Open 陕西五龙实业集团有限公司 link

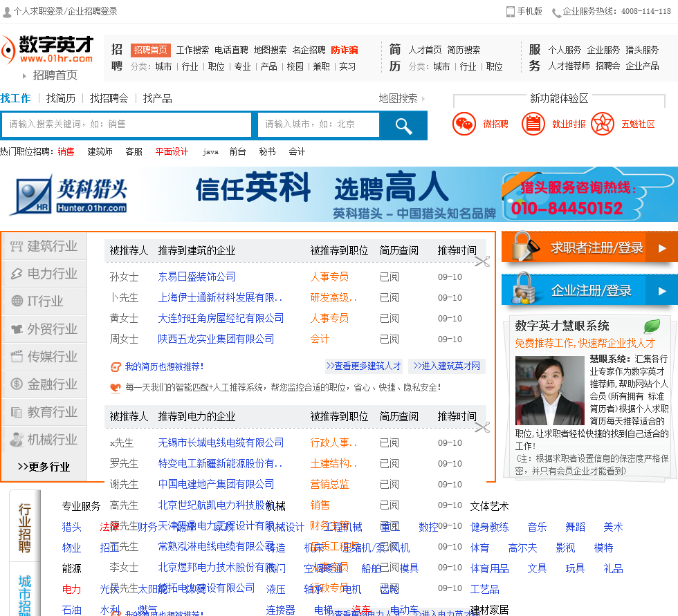(x=216, y=339)
